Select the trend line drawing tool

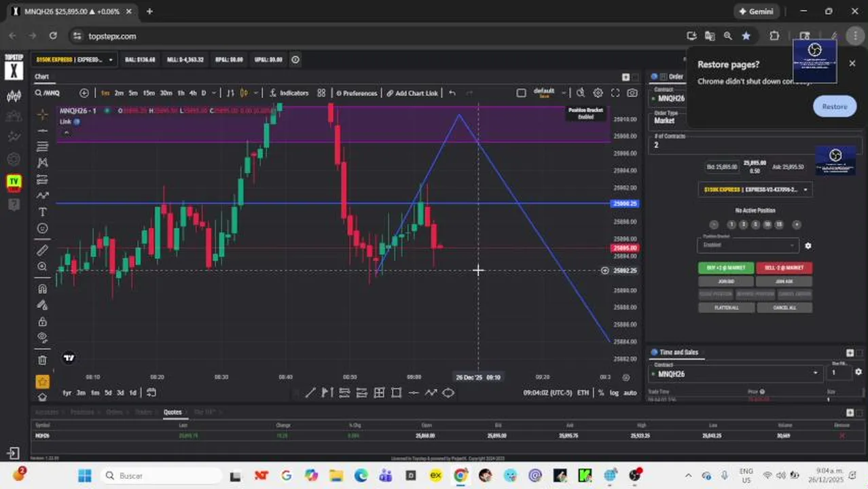(42, 130)
